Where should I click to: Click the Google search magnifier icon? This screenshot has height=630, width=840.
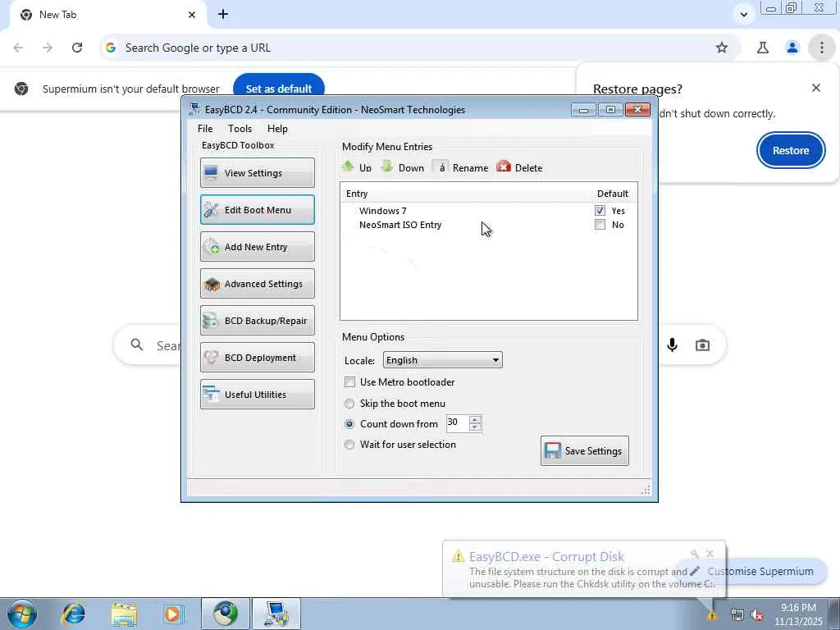coord(137,345)
